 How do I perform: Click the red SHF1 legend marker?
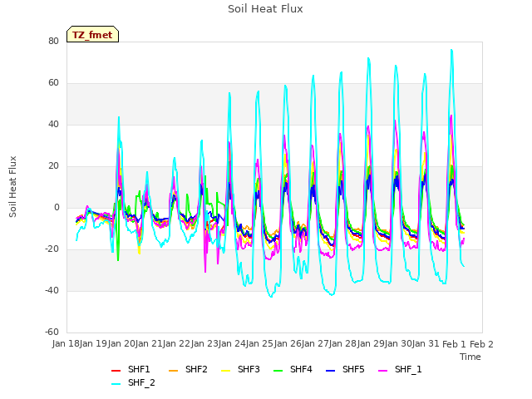coord(116,371)
